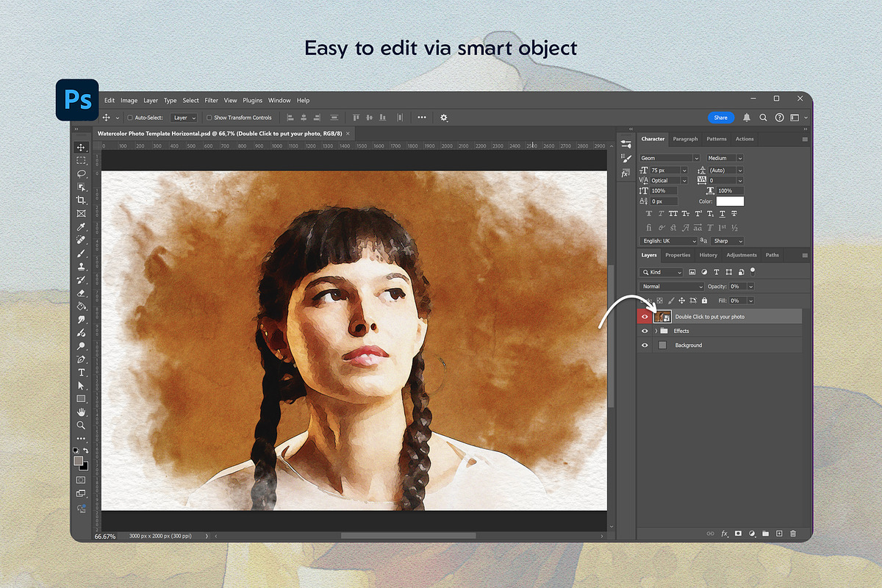This screenshot has height=588, width=882.
Task: Open the Window menu
Action: 279,101
